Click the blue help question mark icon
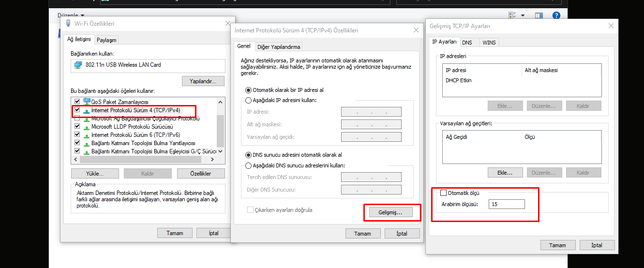This screenshot has width=644, height=268. click(x=556, y=16)
